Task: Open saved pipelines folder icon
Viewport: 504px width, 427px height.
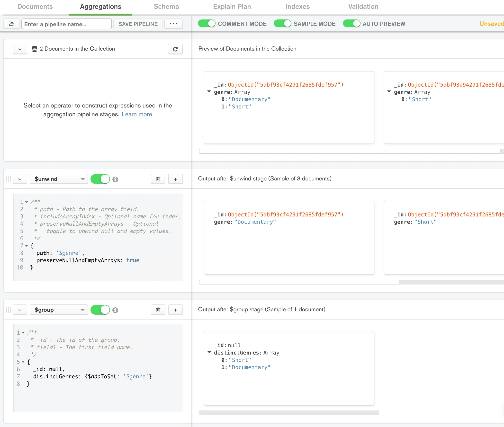Action: [11, 24]
